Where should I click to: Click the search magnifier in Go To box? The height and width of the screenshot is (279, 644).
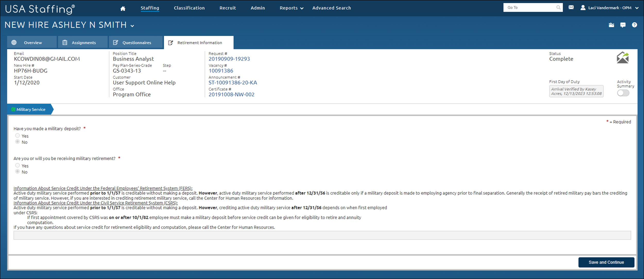558,7
